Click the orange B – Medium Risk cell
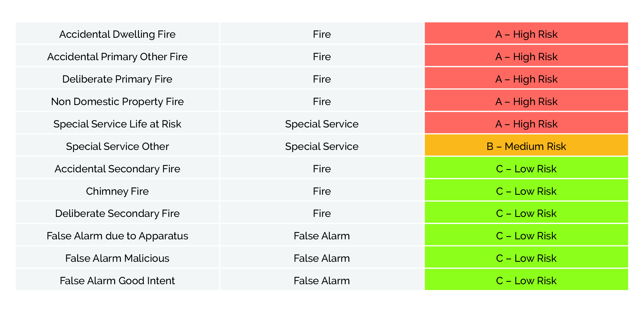This screenshot has height=311, width=644. coord(526,145)
